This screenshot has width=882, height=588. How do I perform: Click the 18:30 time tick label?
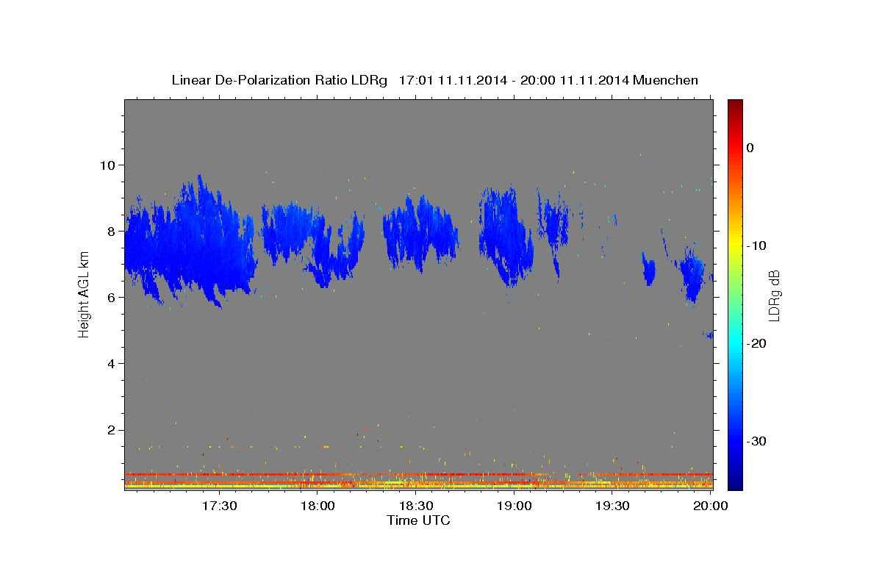[416, 506]
